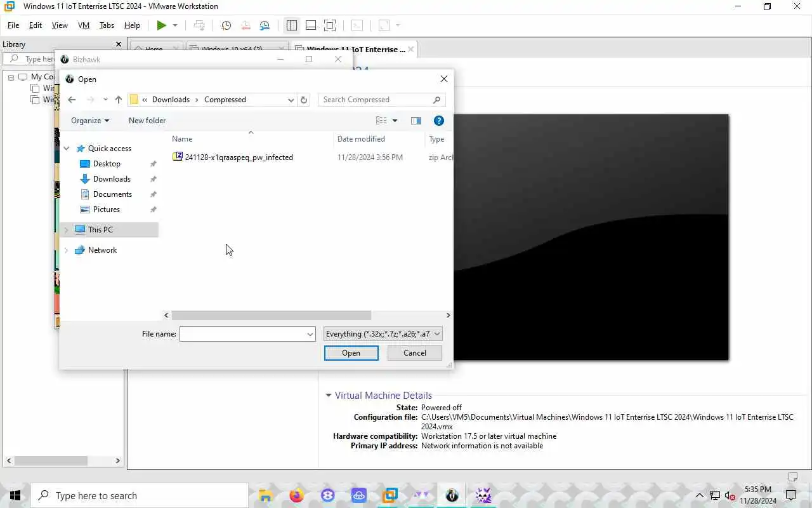This screenshot has height=508, width=812.
Task: Click the horizontal scrollbar in the file list
Action: click(271, 316)
